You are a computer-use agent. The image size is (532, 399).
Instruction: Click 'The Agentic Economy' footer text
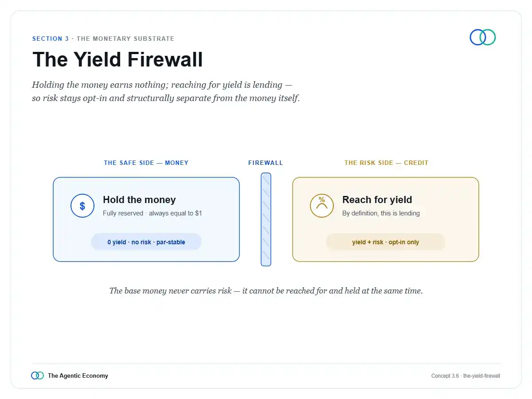click(78, 376)
